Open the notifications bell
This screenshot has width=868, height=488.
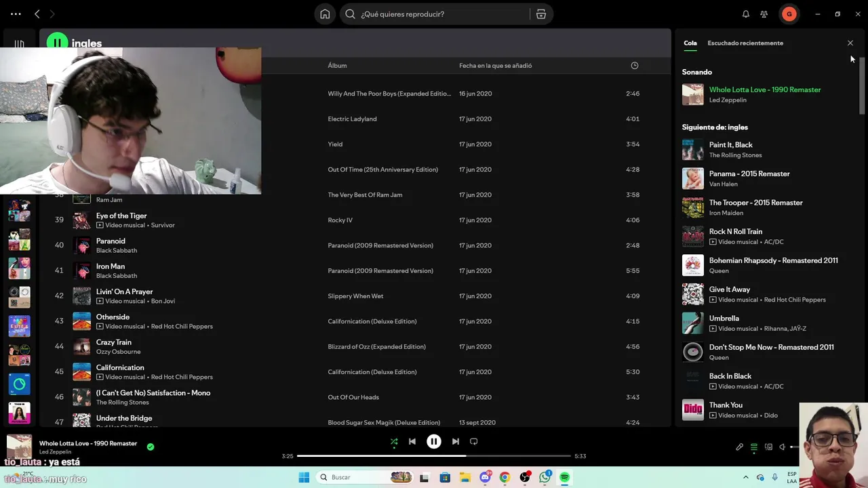pos(745,14)
